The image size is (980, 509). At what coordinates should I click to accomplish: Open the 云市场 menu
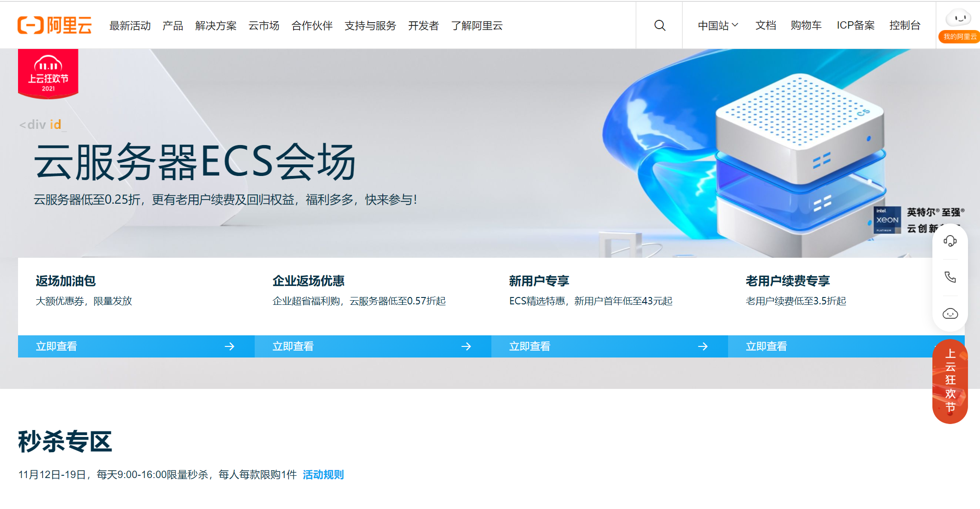pos(264,25)
